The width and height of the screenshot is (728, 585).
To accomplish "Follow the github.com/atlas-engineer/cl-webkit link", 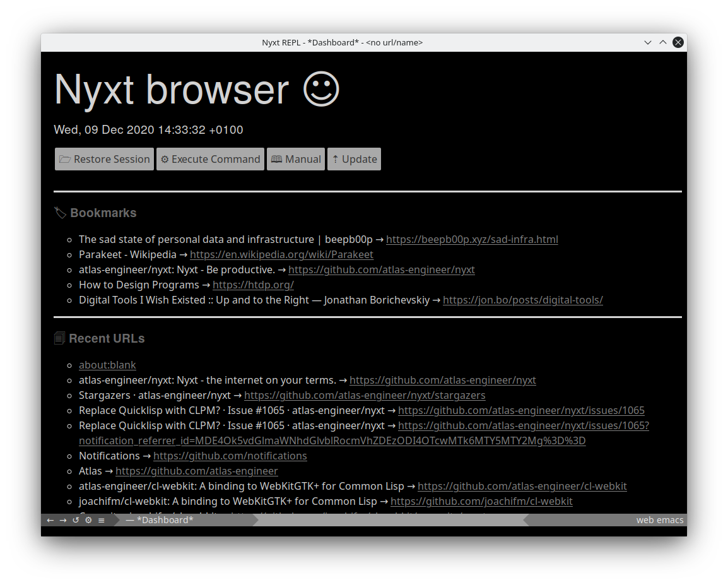I will click(x=522, y=486).
